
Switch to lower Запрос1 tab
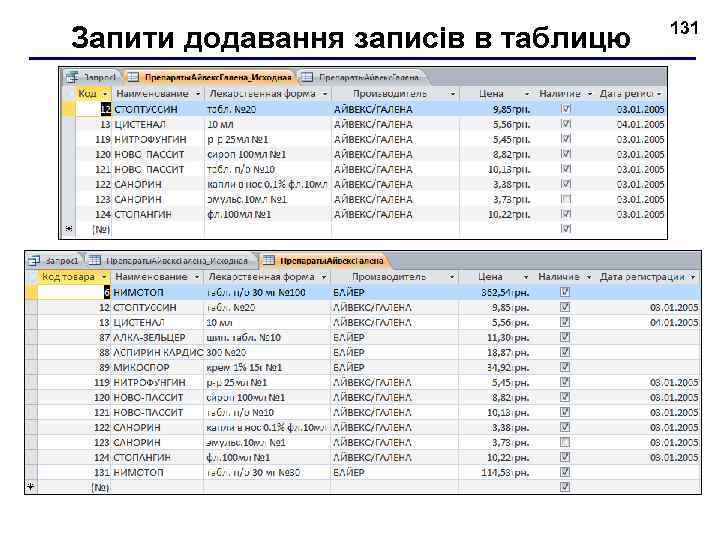tap(54, 261)
